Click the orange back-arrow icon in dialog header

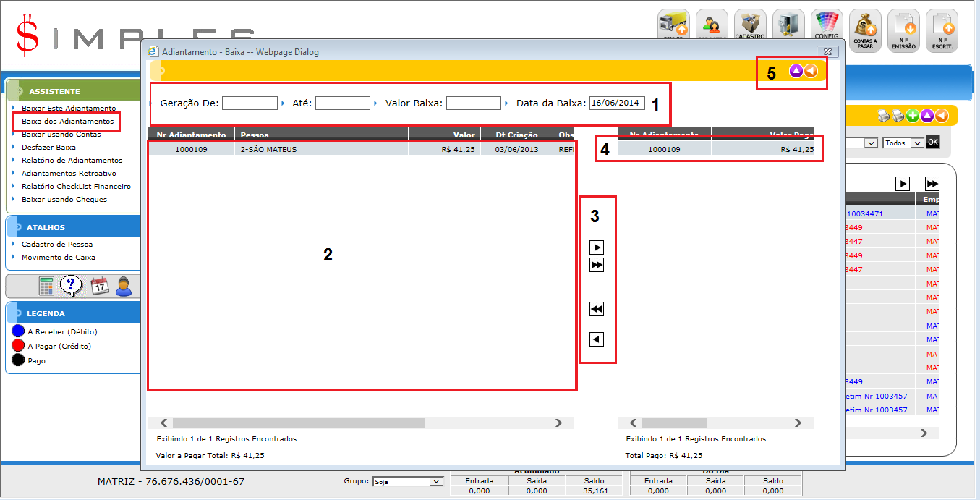tap(811, 71)
